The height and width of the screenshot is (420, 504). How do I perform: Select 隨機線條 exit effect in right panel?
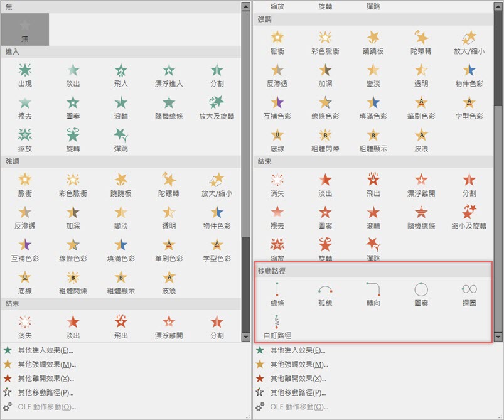coord(421,218)
